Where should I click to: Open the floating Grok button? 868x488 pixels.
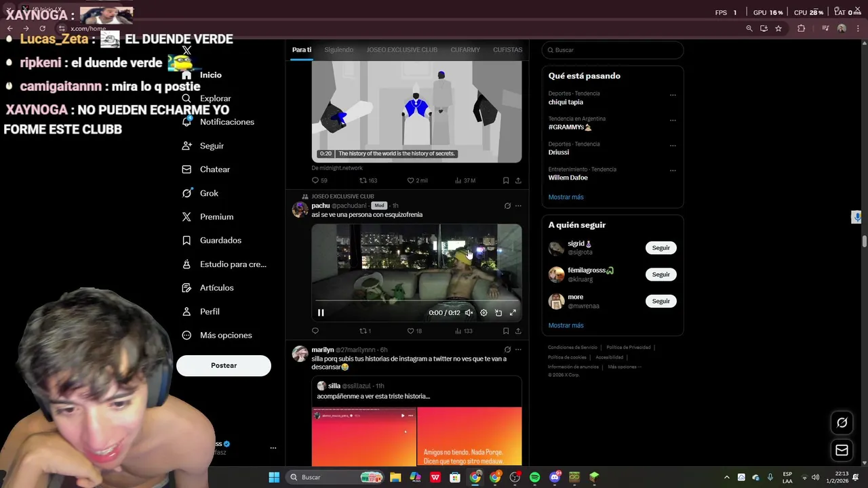point(842,422)
